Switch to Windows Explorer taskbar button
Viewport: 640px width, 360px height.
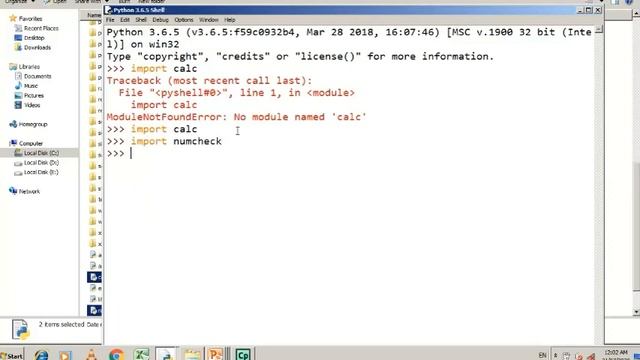coord(191,355)
